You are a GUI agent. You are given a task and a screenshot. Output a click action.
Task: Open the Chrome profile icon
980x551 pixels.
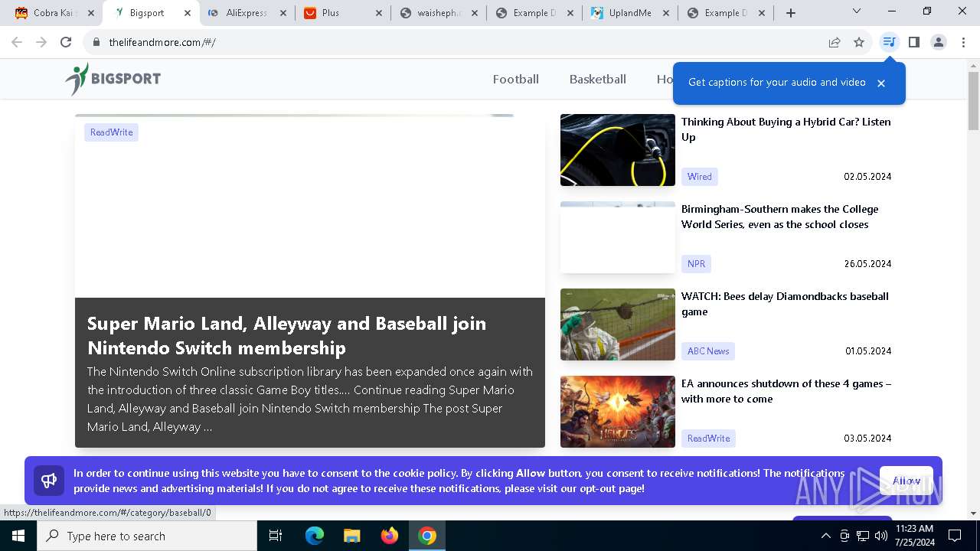pyautogui.click(x=939, y=42)
